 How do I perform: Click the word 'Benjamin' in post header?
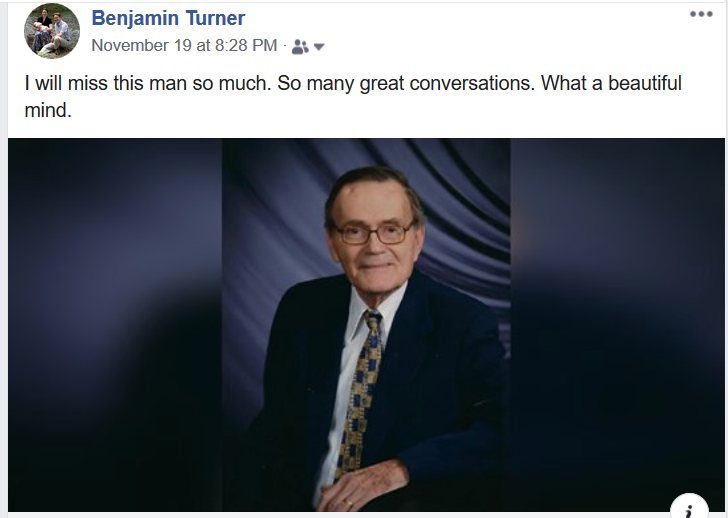pyautogui.click(x=135, y=19)
